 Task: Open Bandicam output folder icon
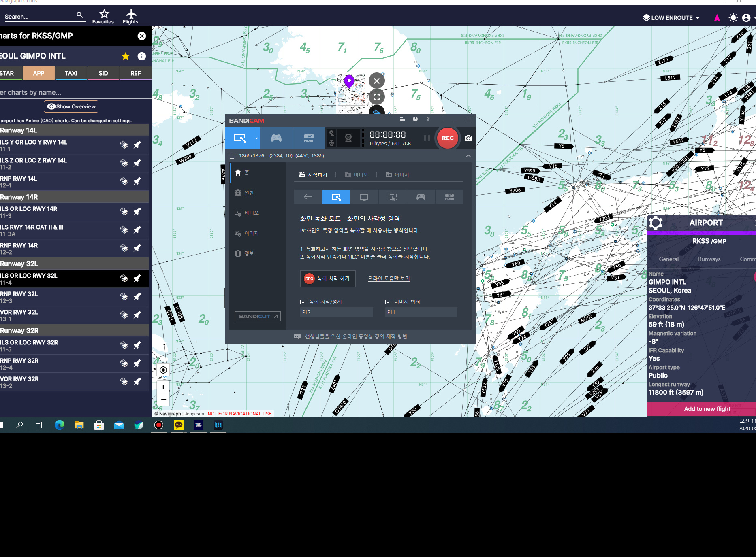[402, 119]
